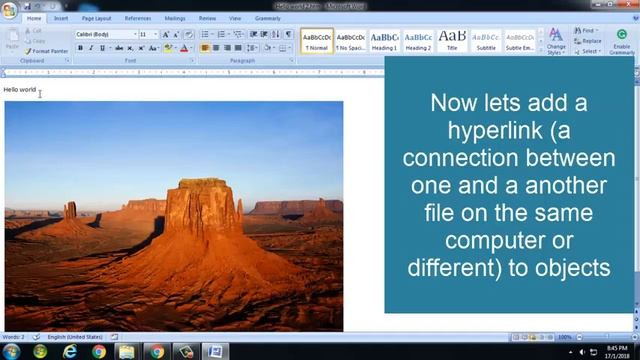Justify the text
This screenshot has width=640, height=360.
[x=238, y=48]
